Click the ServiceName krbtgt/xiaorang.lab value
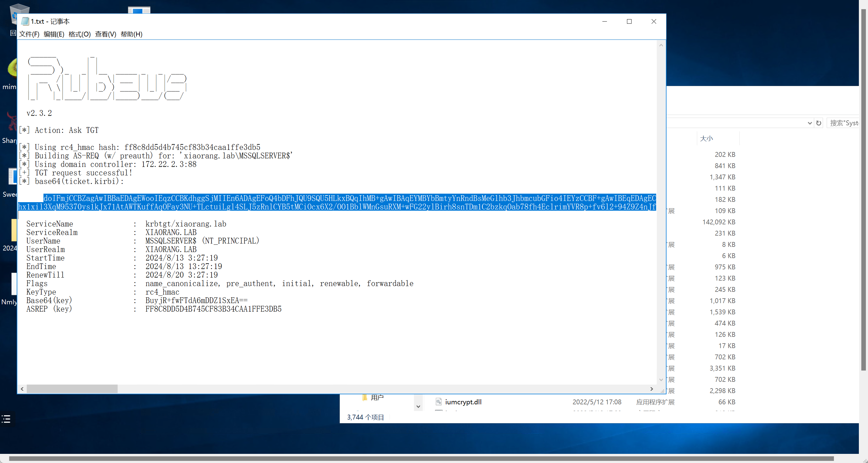The image size is (868, 463). pyautogui.click(x=186, y=224)
